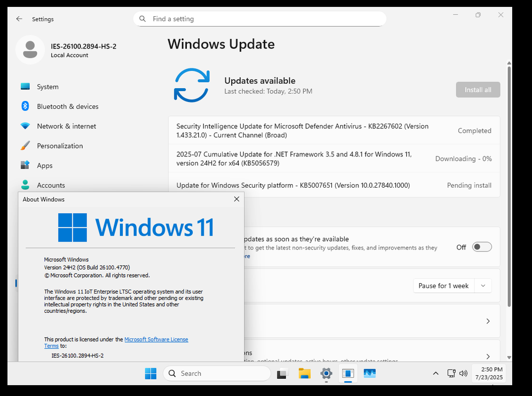Image resolution: width=532 pixels, height=396 pixels.
Task: Click the Bluetooth icon in sidebar
Action: pyautogui.click(x=25, y=106)
